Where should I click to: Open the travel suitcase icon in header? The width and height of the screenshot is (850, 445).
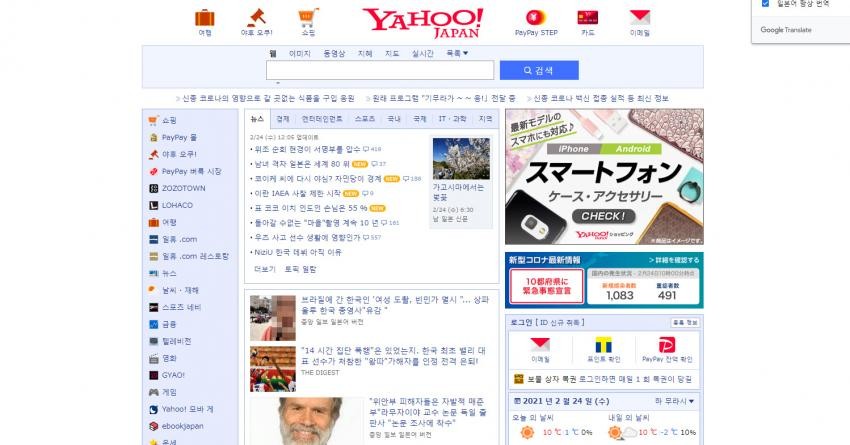tap(204, 18)
